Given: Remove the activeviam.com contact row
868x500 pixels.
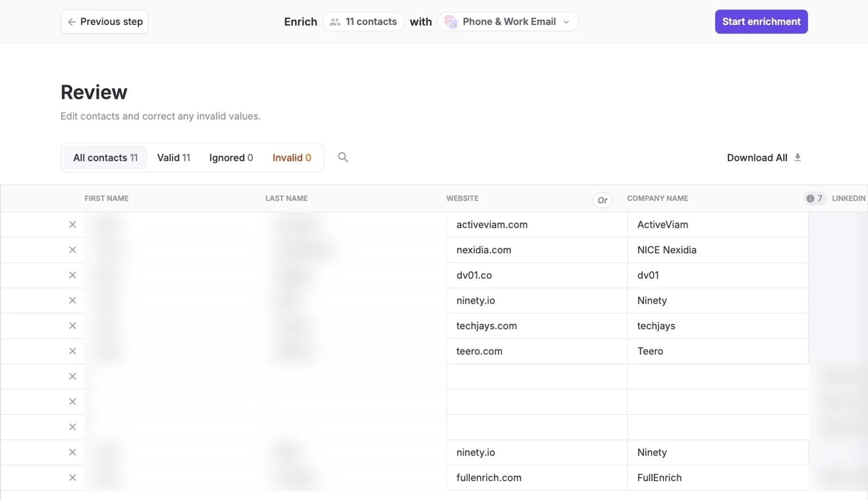Looking at the screenshot, I should click(73, 225).
